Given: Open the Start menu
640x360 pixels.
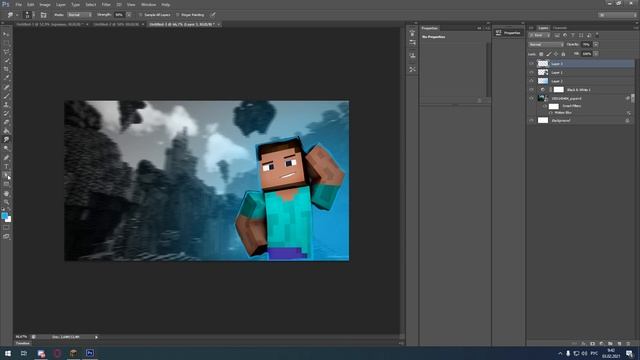Looking at the screenshot, I should point(8,353).
